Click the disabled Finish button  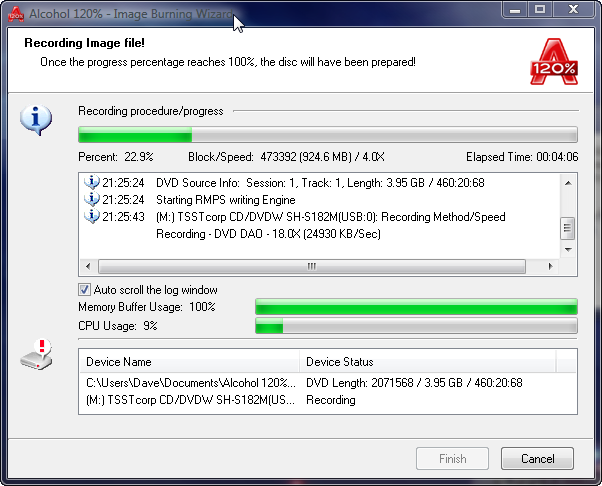(452, 458)
